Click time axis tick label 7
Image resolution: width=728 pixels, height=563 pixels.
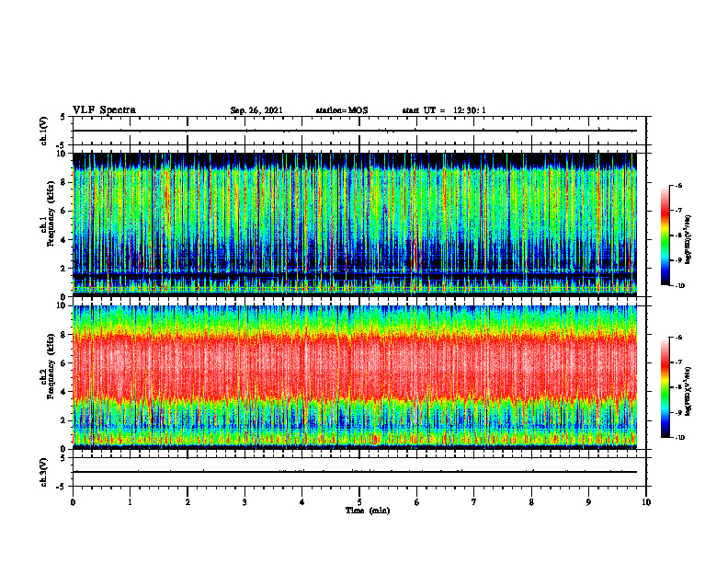(474, 502)
